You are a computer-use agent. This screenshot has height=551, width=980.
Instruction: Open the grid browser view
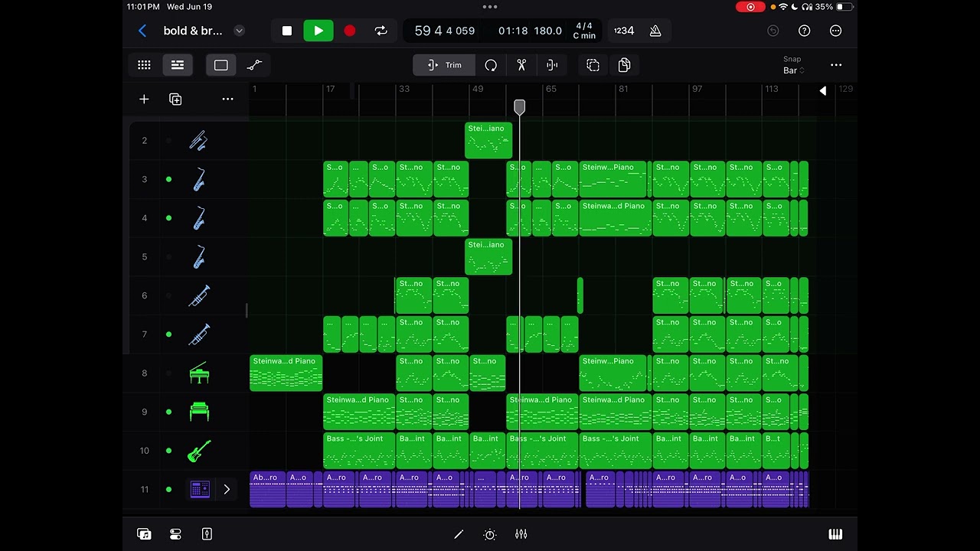pos(144,65)
